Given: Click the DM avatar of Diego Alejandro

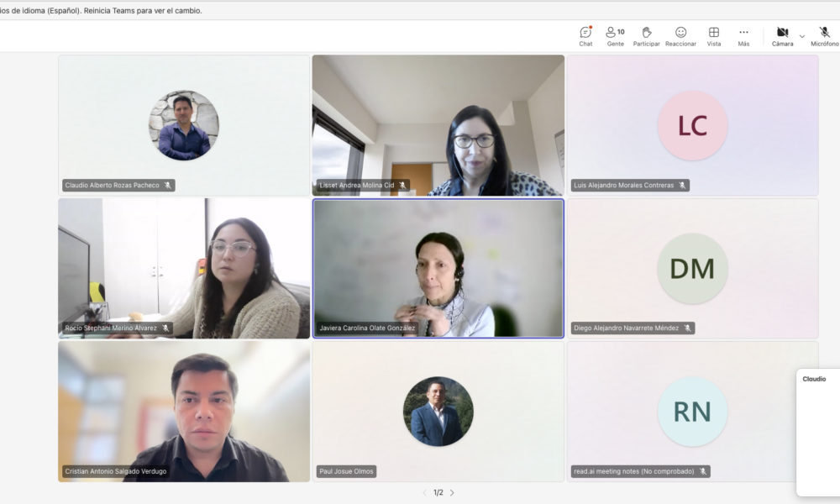Looking at the screenshot, I should [x=692, y=269].
